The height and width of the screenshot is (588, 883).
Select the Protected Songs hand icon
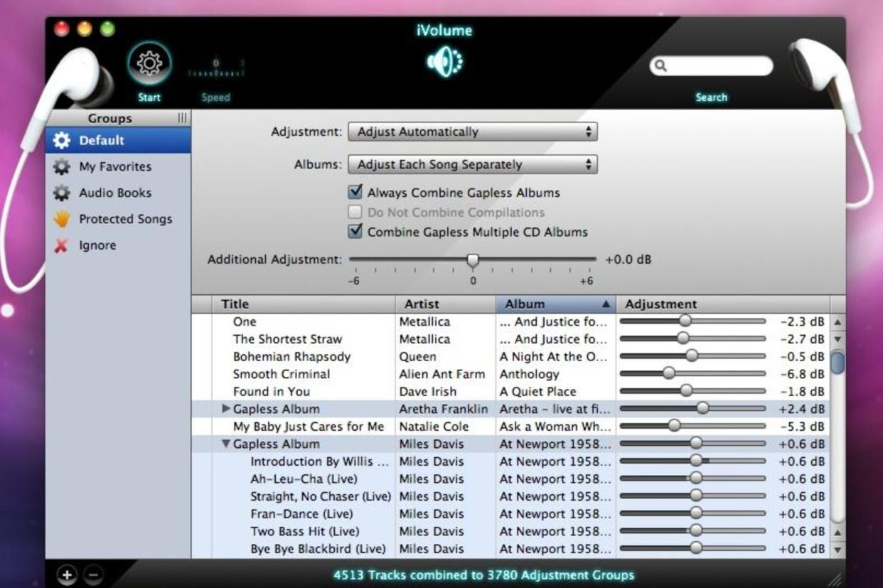point(62,219)
